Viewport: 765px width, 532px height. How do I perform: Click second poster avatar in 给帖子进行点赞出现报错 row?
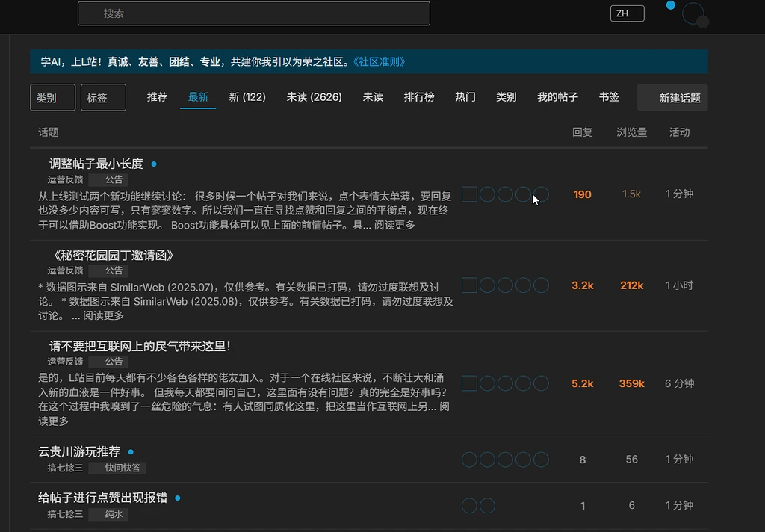click(487, 506)
